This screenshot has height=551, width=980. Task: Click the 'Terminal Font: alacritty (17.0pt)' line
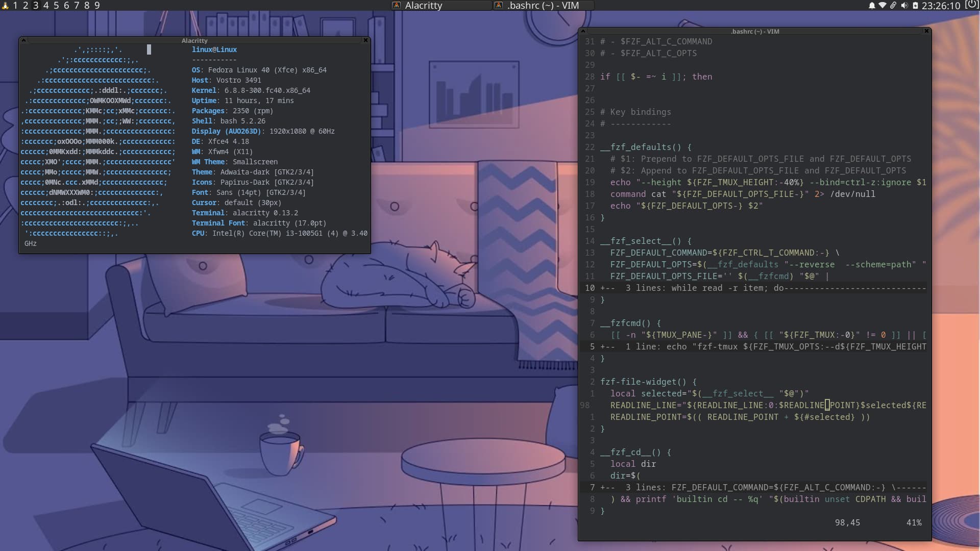(259, 223)
